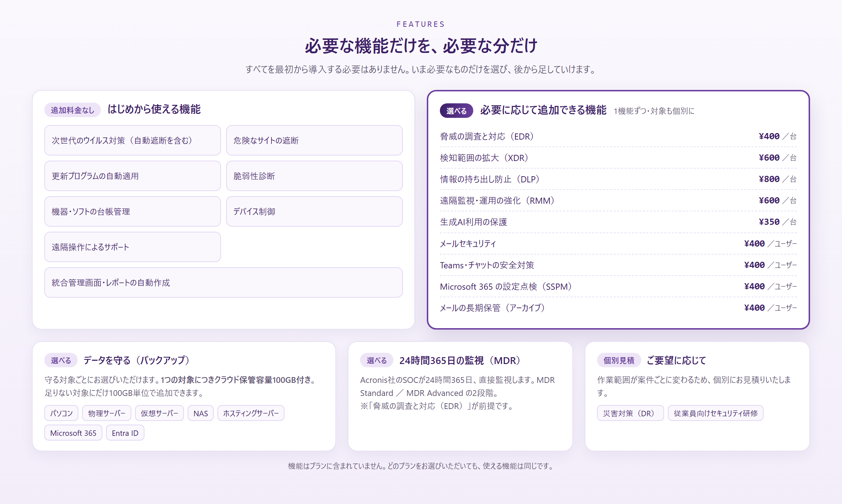The width and height of the screenshot is (842, 504).
Task: Click the ご要望に応じて heading
Action: [677, 360]
